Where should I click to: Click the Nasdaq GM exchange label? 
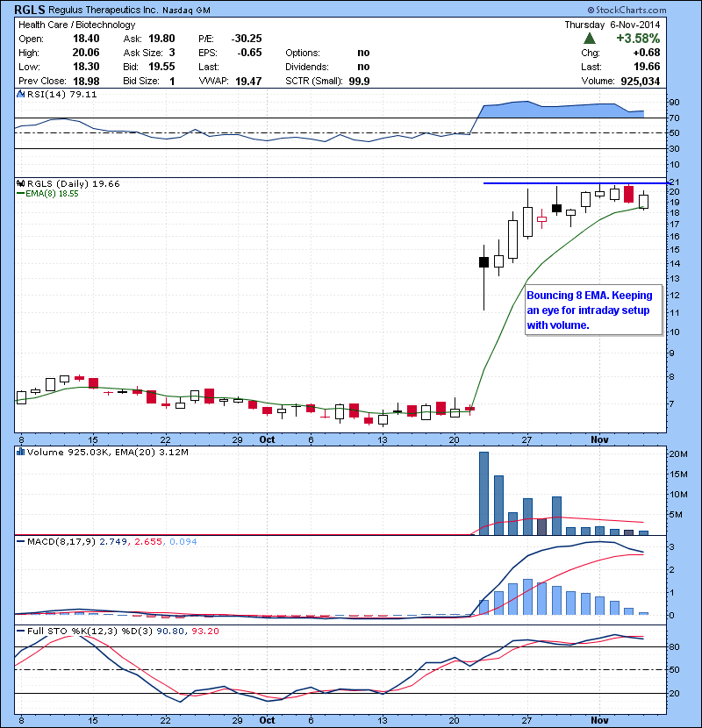point(186,11)
